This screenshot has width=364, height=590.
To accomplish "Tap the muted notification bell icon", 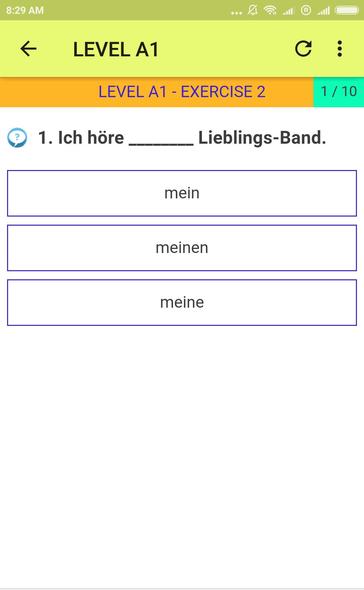I will pyautogui.click(x=252, y=10).
